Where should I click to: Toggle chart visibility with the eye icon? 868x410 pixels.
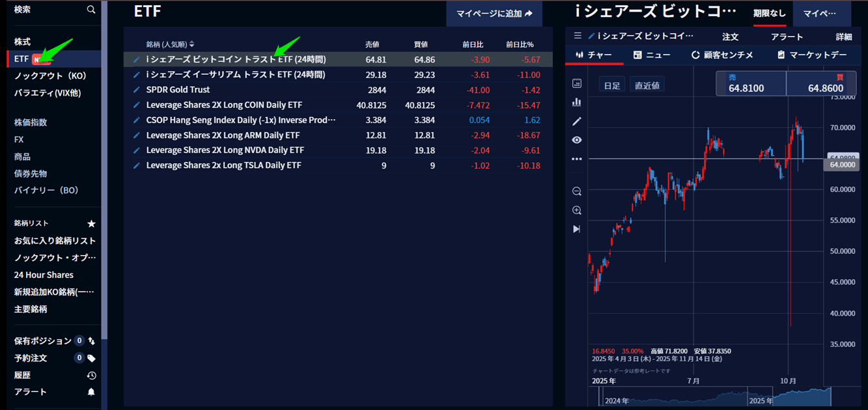point(576,140)
